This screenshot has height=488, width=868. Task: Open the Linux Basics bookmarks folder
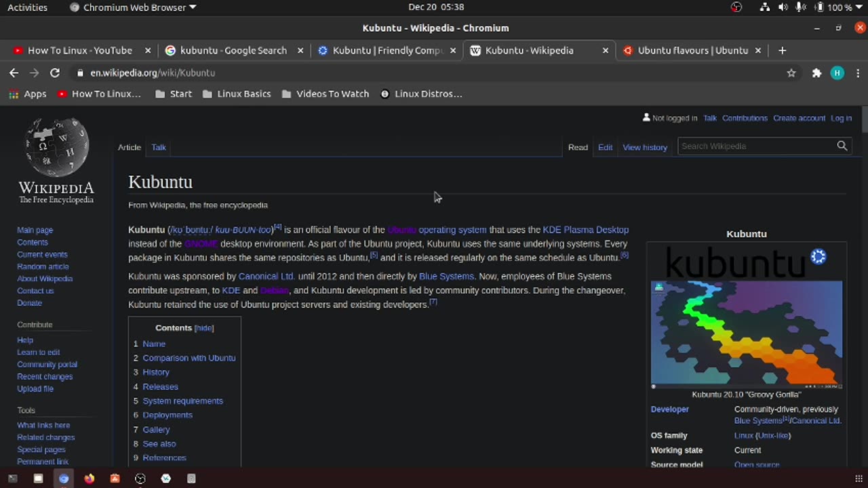237,94
